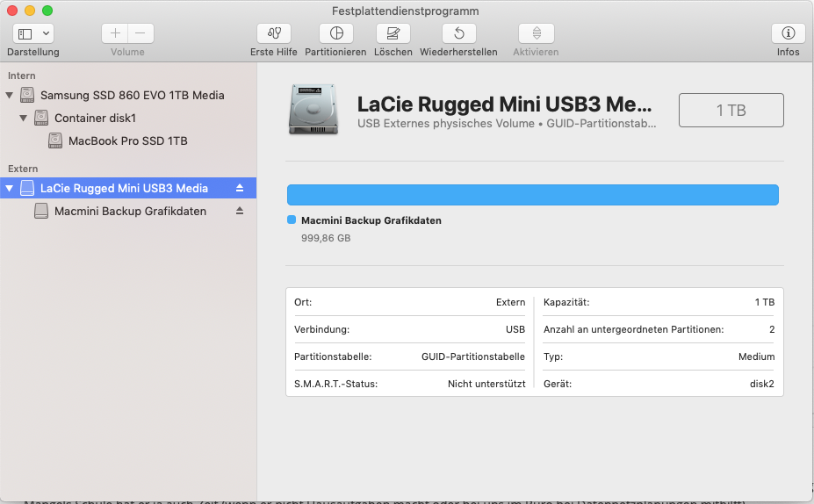Click the Samsung SSD drive icon
Screen dimensions: 814x504
[x=27, y=95]
